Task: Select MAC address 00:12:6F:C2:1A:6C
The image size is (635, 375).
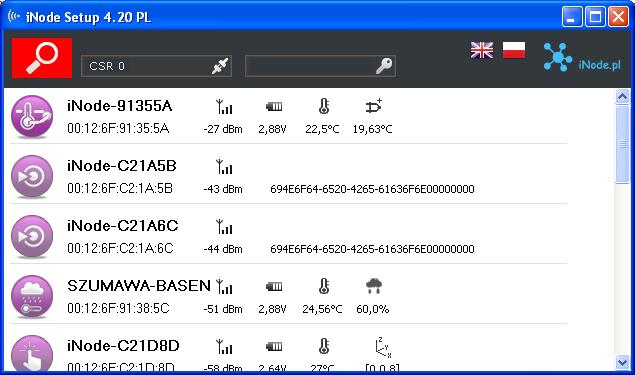Action: (120, 248)
